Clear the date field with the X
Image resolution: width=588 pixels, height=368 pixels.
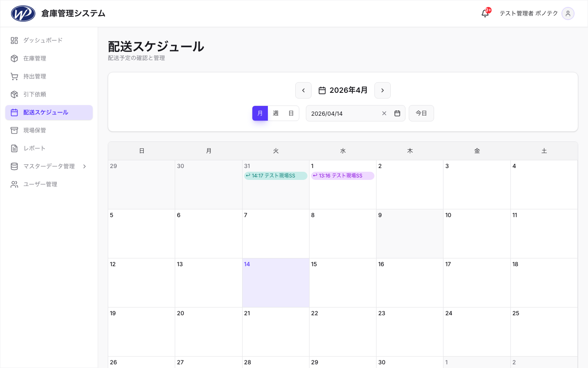click(x=384, y=113)
